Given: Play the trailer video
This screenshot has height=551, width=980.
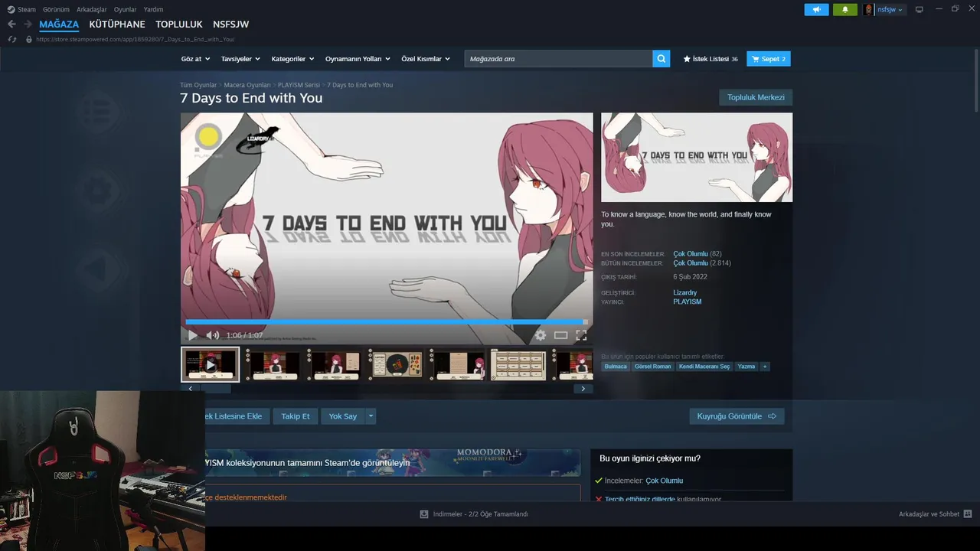Looking at the screenshot, I should pyautogui.click(x=193, y=335).
